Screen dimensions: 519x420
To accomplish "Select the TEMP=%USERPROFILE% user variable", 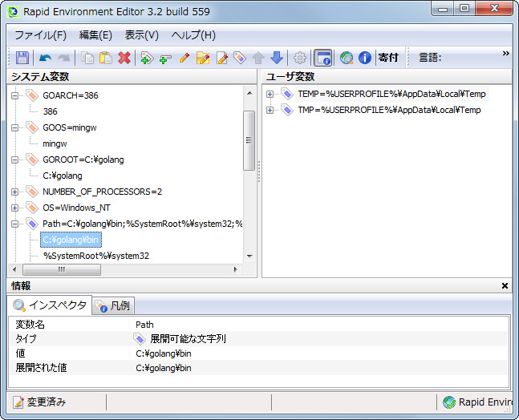I will point(391,94).
